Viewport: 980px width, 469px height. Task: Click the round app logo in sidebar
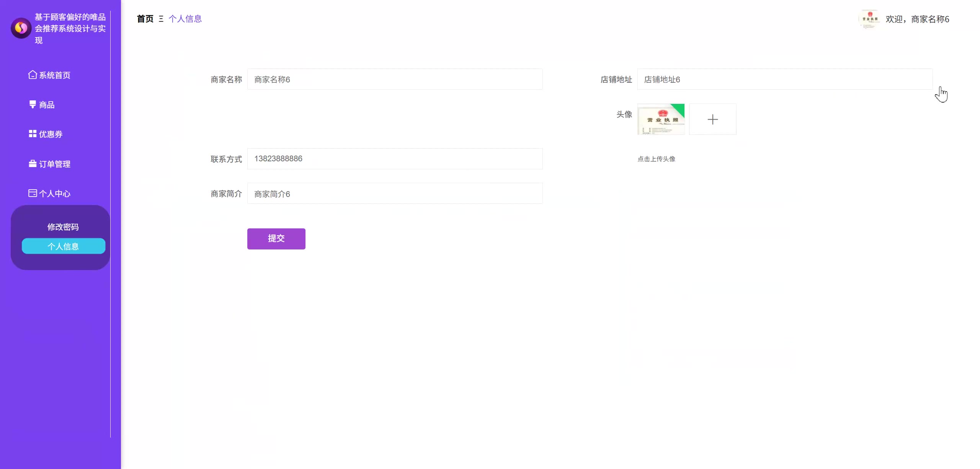pyautogui.click(x=21, y=28)
